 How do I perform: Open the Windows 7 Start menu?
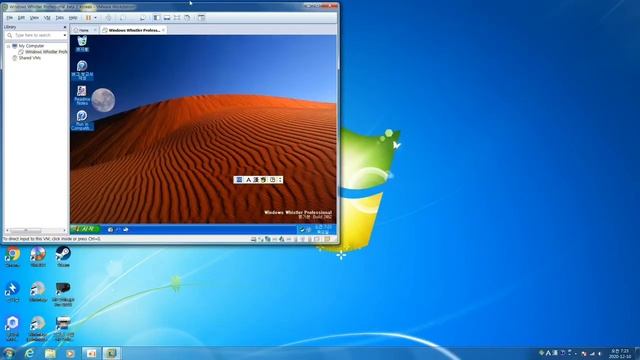[x=9, y=353]
